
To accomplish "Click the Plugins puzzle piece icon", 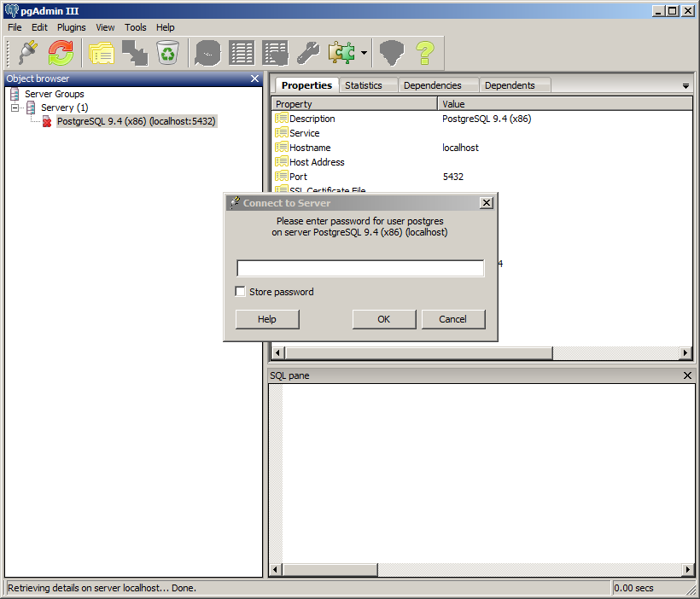I will point(341,53).
